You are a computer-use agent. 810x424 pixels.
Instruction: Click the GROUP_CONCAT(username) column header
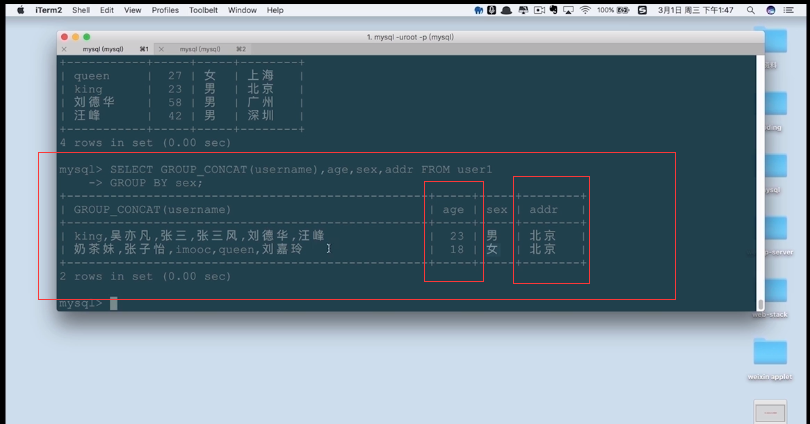click(x=152, y=210)
